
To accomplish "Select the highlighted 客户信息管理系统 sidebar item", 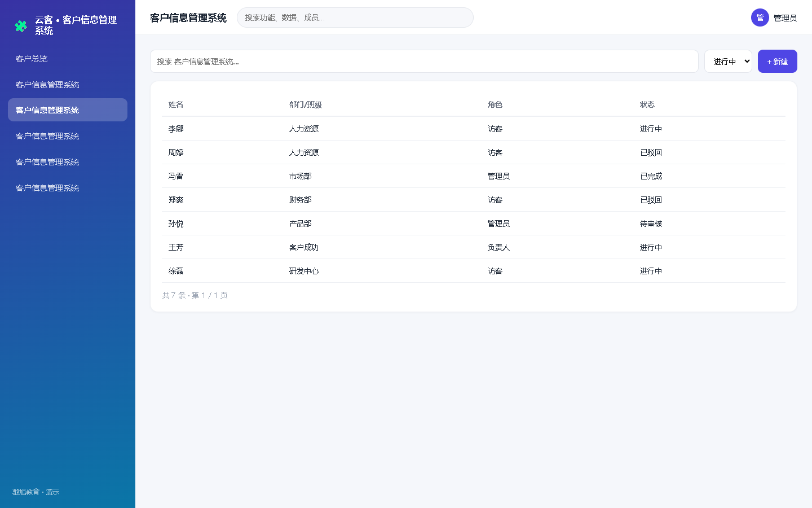I will pyautogui.click(x=68, y=110).
